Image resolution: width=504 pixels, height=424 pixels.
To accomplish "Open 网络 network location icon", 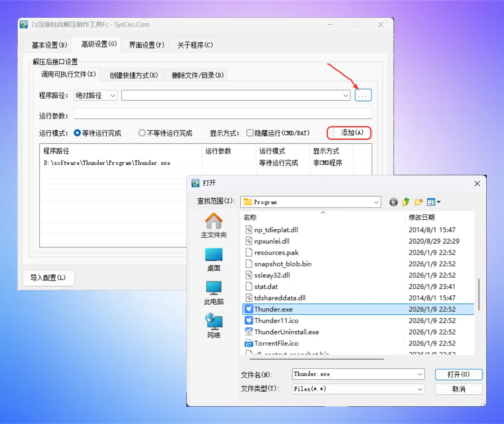I will coord(214,326).
